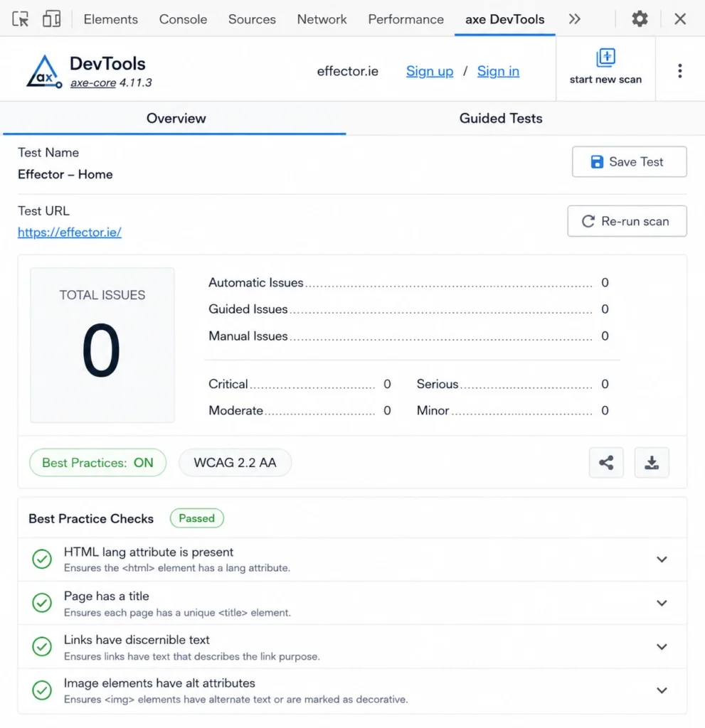
Task: Click the Minor issues count
Action: pyautogui.click(x=605, y=410)
